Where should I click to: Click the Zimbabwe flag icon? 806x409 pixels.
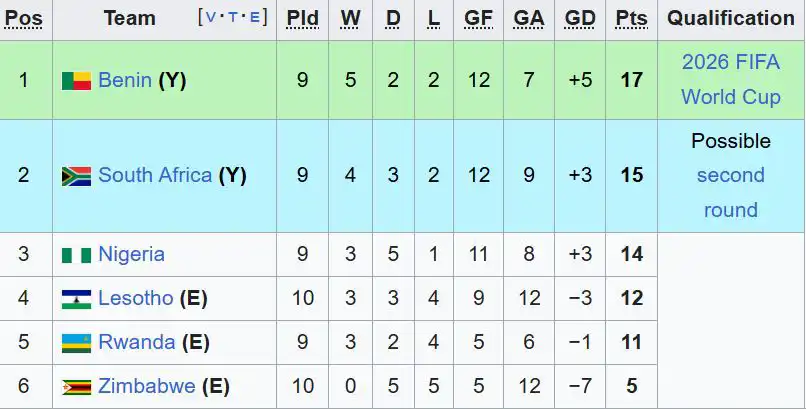[77, 386]
